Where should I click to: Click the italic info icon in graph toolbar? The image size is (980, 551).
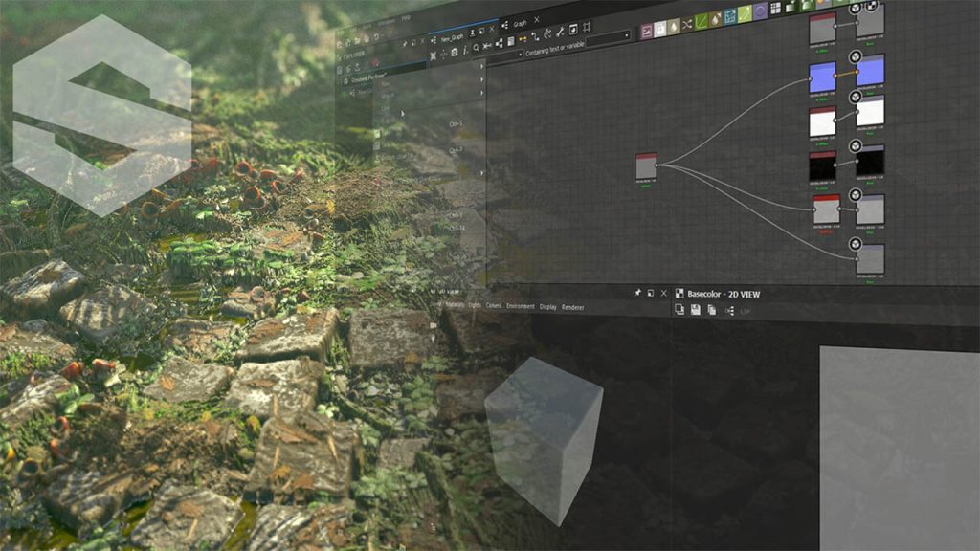click(466, 51)
